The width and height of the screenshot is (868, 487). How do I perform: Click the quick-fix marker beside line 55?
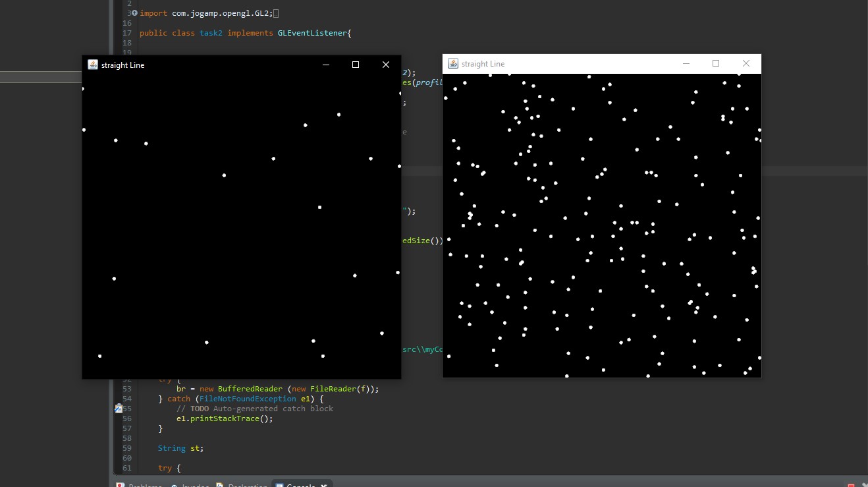tap(119, 409)
